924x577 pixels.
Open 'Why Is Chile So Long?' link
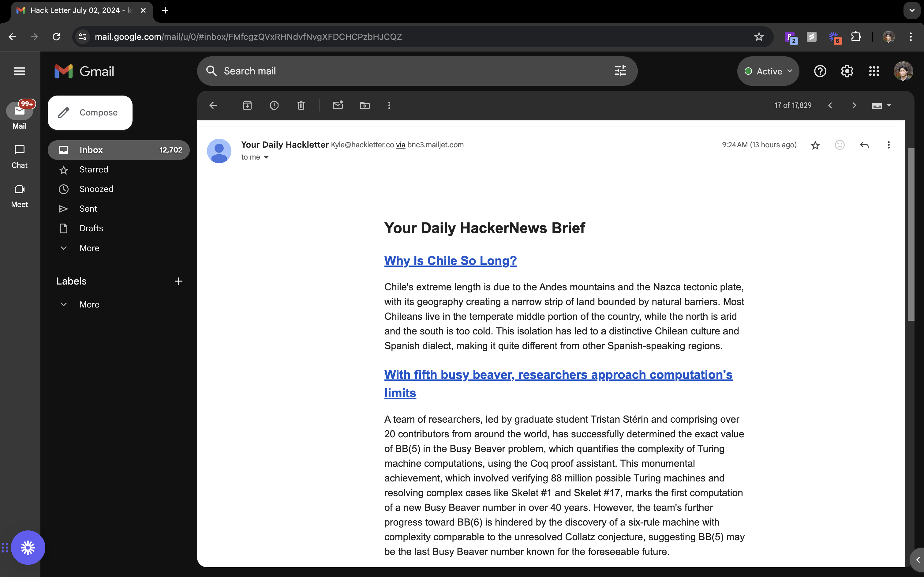450,261
